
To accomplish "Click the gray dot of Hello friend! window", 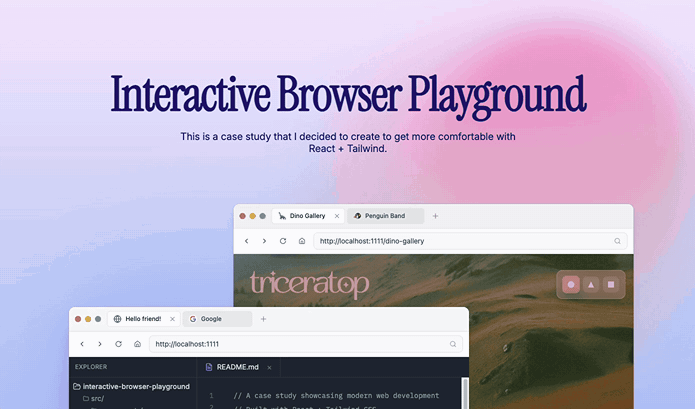I will coord(98,319).
